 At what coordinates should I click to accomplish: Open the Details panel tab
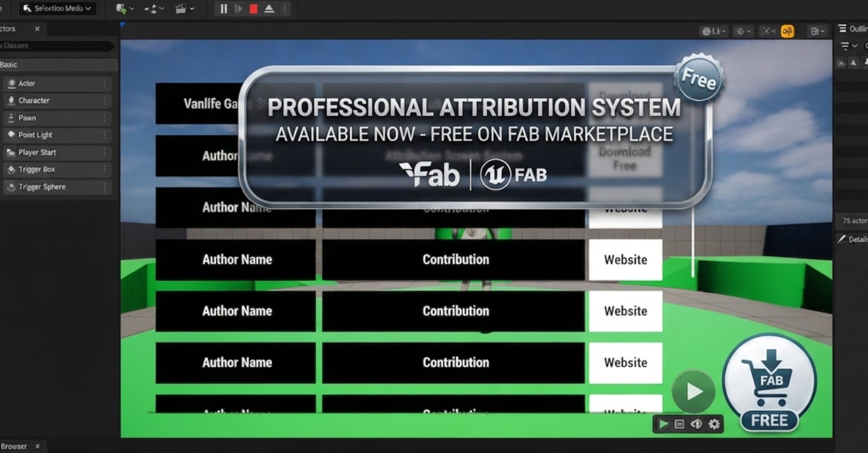click(853, 239)
